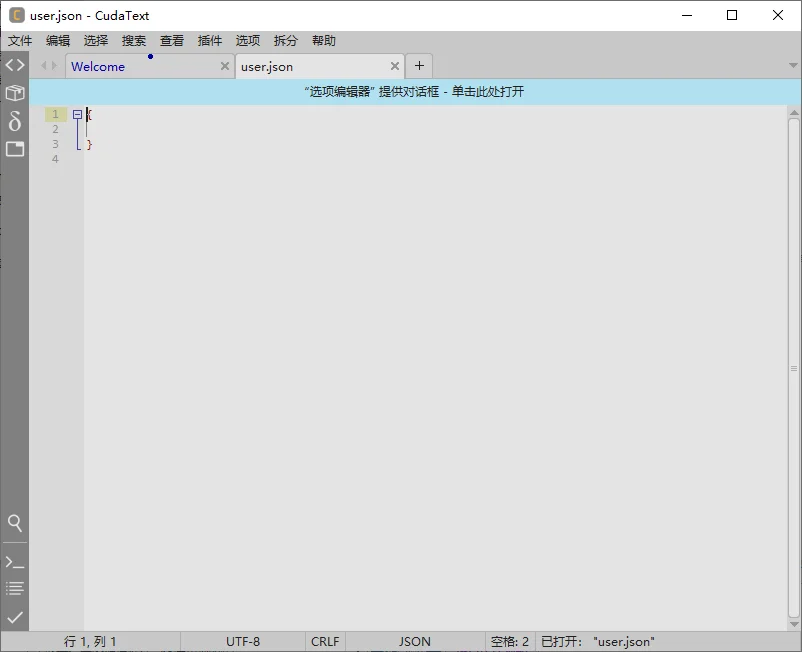This screenshot has width=802, height=652.
Task: Open the 帮助 menu
Action: point(324,41)
